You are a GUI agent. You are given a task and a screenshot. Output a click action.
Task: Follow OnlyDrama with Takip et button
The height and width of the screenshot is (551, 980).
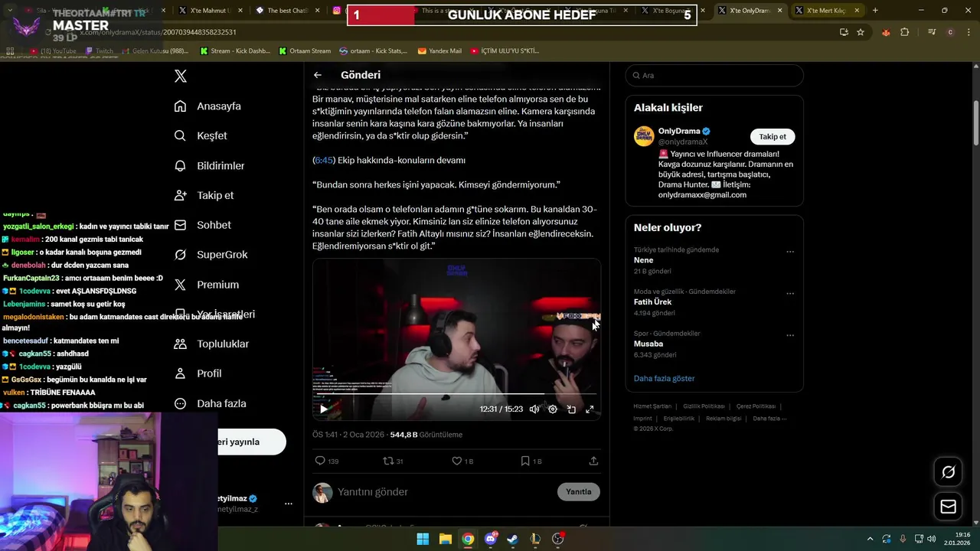click(773, 136)
